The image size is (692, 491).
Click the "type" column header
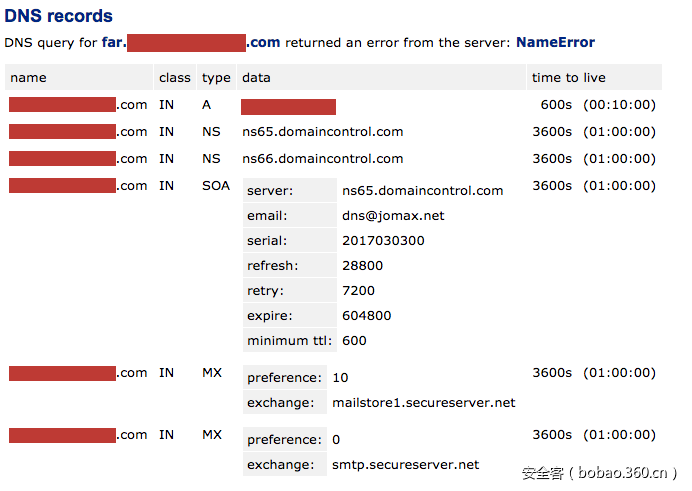click(x=216, y=78)
